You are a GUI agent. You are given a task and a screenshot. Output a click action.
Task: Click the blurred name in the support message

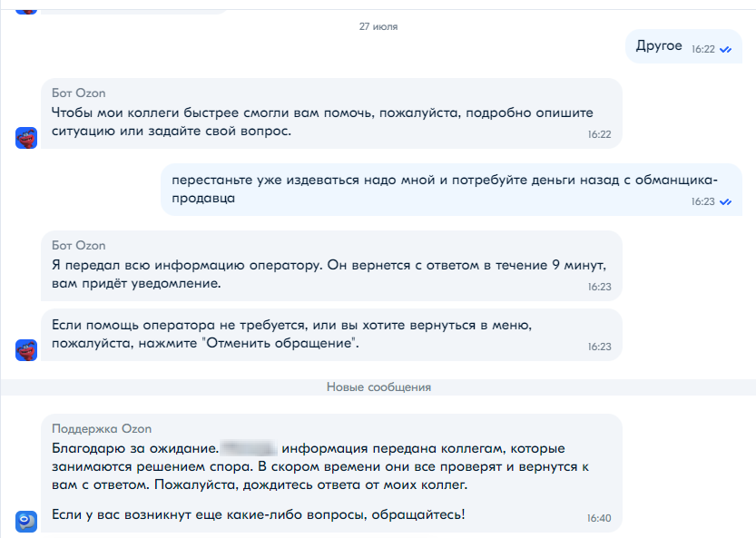tap(249, 448)
